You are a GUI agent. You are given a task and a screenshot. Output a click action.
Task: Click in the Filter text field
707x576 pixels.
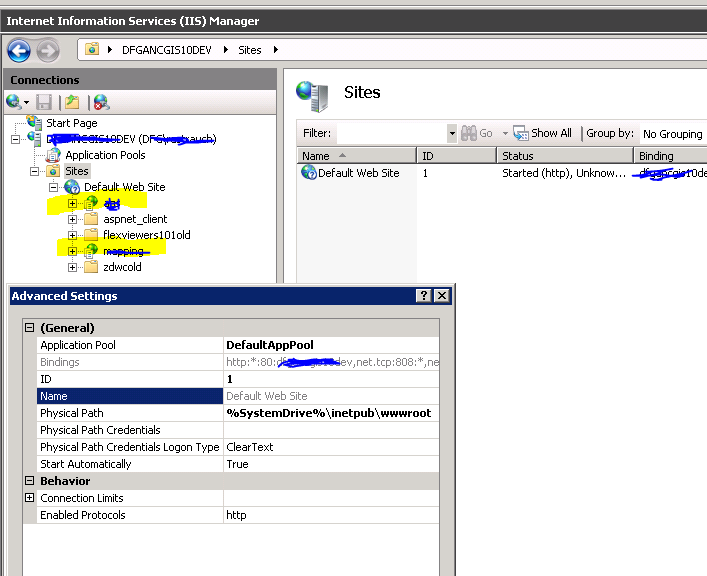pos(391,134)
